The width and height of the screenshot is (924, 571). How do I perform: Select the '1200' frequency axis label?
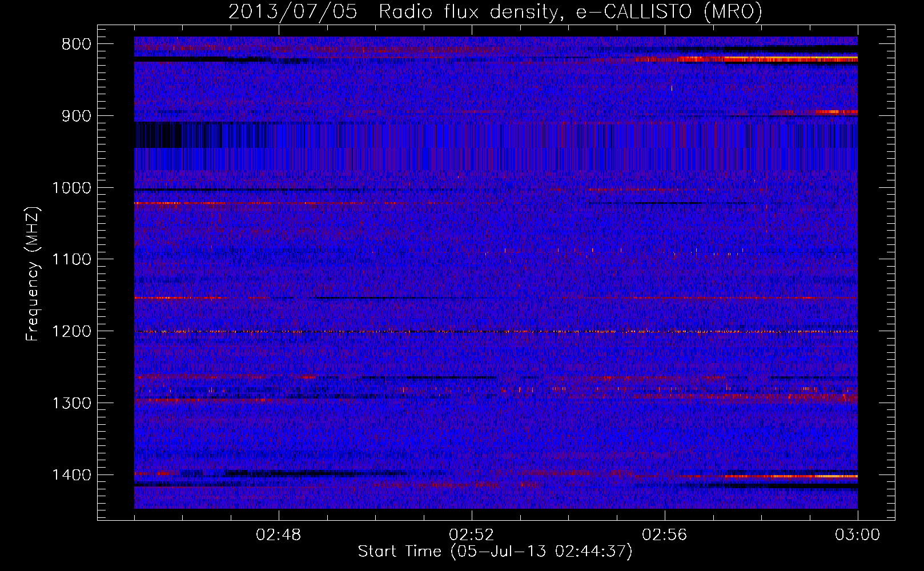tap(71, 332)
